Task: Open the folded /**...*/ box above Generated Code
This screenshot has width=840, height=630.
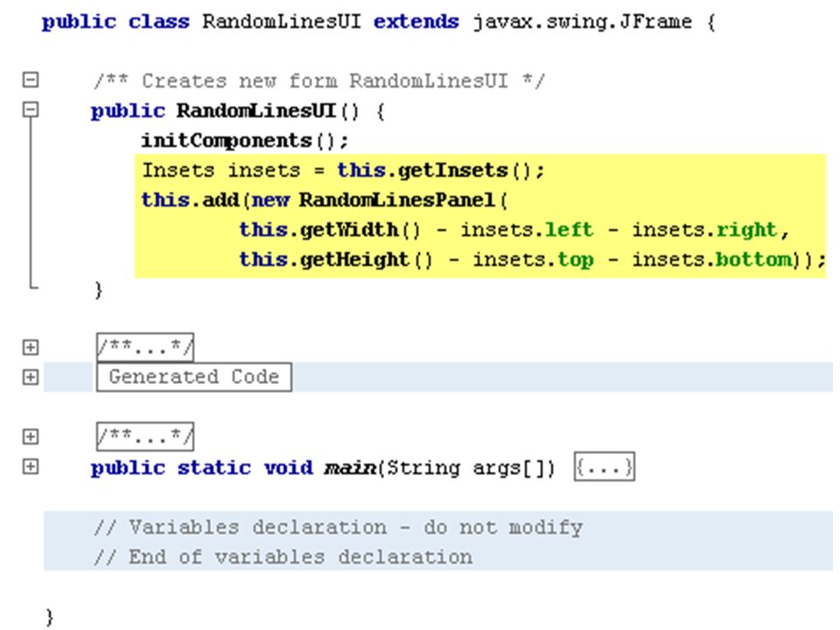Action: tap(145, 347)
